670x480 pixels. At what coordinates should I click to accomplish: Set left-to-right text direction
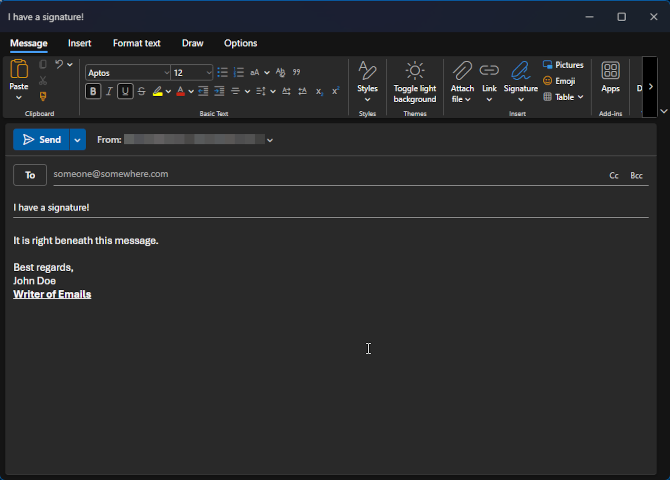tap(286, 91)
